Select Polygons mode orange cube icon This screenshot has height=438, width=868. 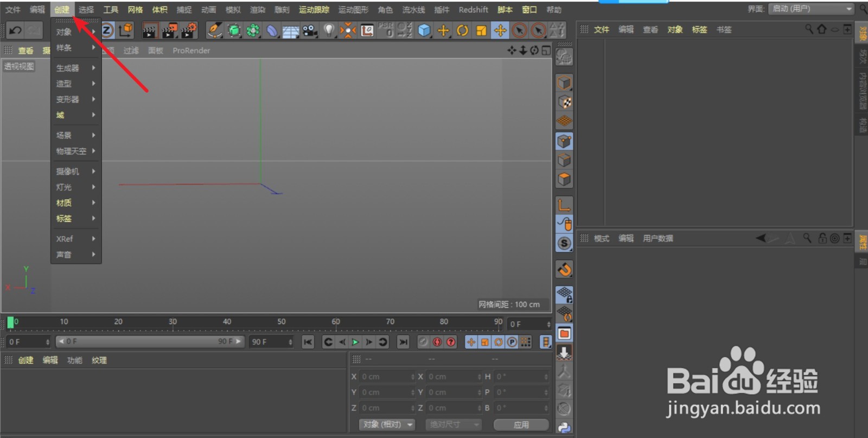[x=564, y=179]
